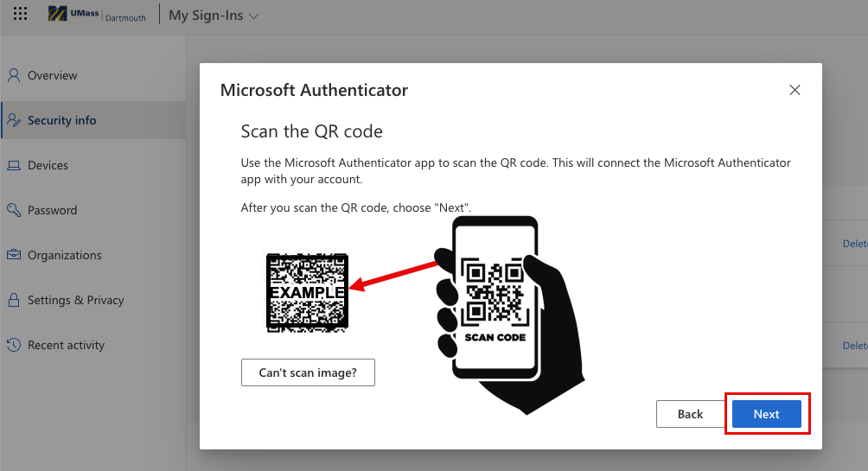Click the UMass Dartmouth logo

[x=97, y=15]
